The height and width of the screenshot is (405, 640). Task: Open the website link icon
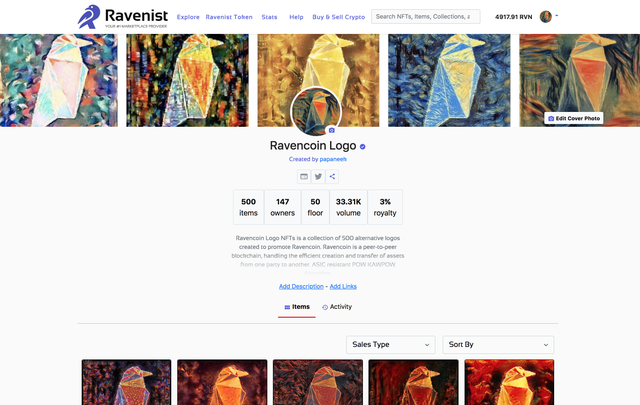coord(304,176)
